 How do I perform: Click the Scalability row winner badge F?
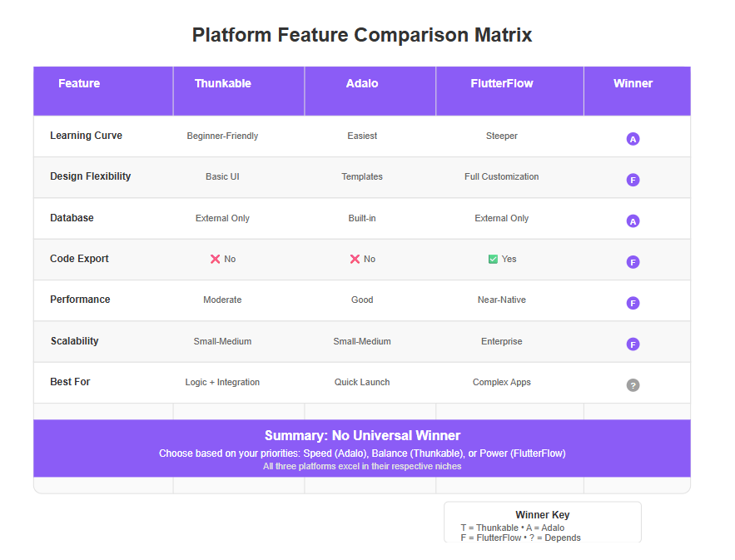tap(633, 344)
